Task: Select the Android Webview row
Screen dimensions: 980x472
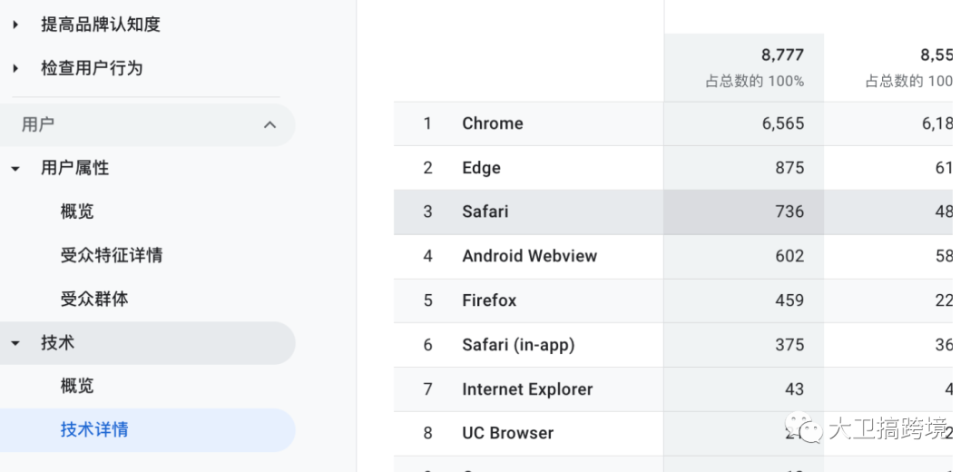Action: [x=530, y=256]
